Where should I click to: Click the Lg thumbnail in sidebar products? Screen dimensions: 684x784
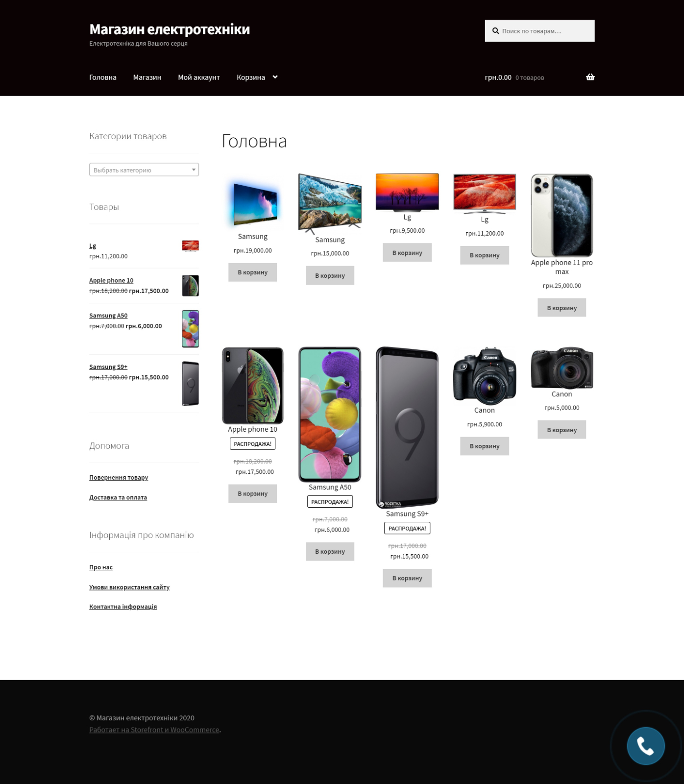190,246
